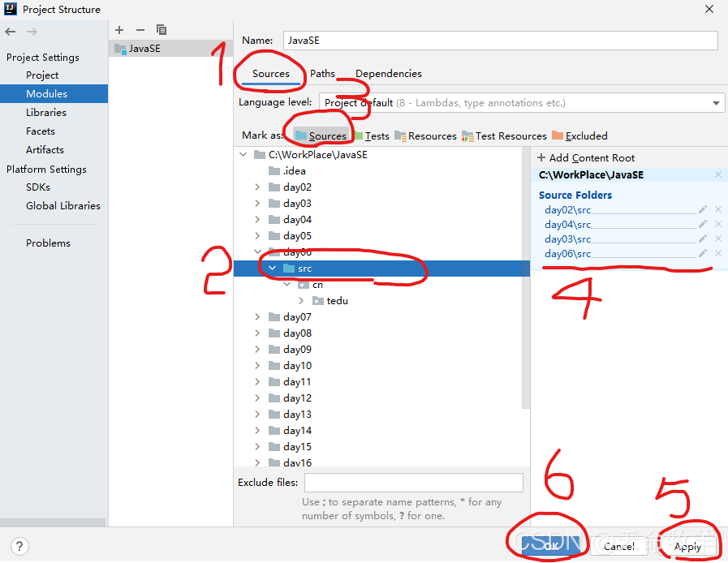The height and width of the screenshot is (563, 728).
Task: Select the day09 folder
Action: tap(291, 350)
